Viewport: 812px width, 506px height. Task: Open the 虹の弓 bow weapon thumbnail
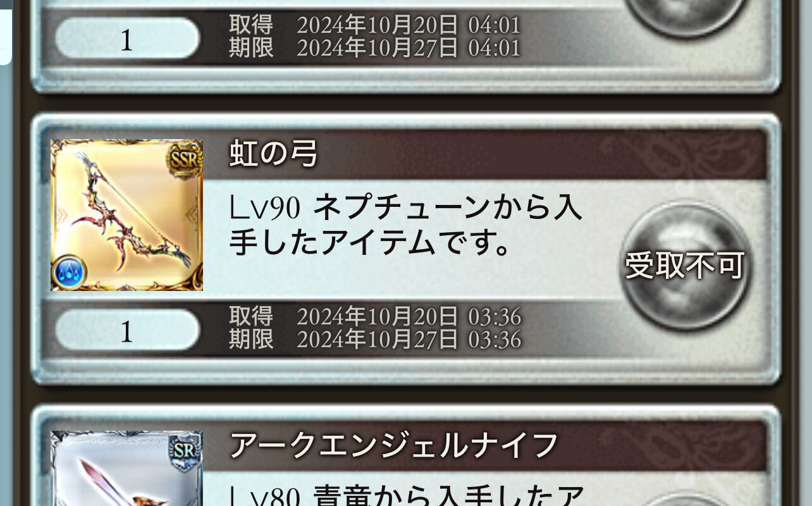coord(126,215)
